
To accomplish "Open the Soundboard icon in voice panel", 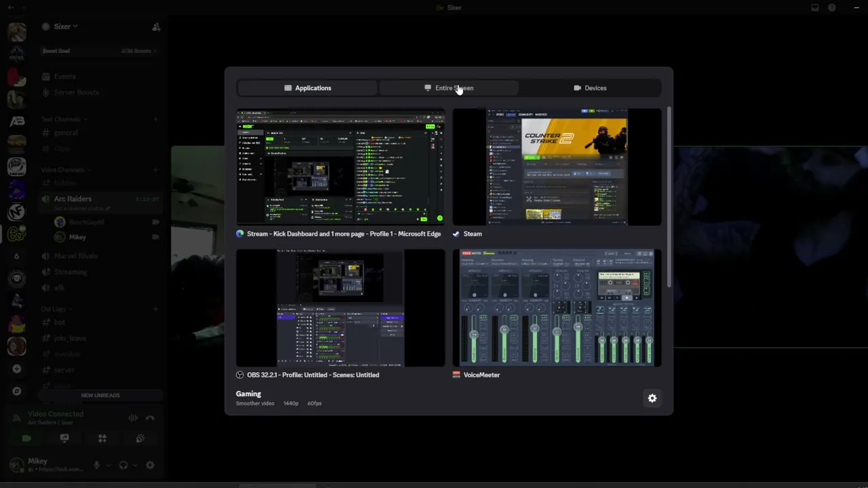I will coord(140,439).
